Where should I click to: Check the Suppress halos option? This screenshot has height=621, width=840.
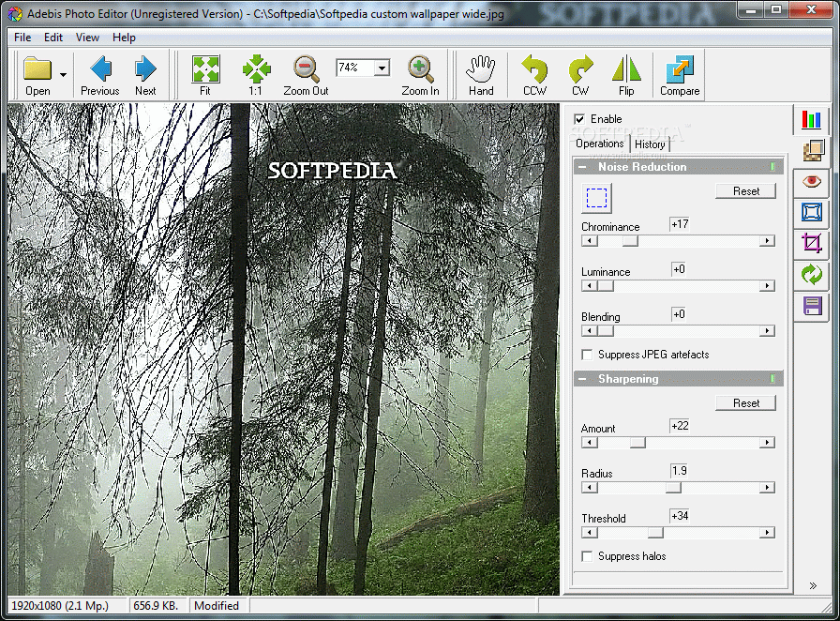[x=587, y=556]
